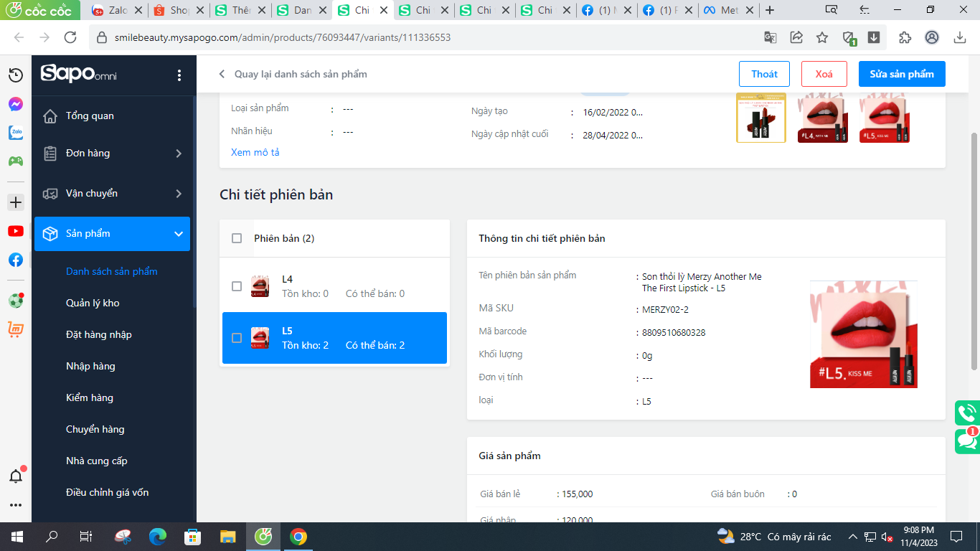
Task: Click the phone call support widget
Action: pyautogui.click(x=967, y=413)
